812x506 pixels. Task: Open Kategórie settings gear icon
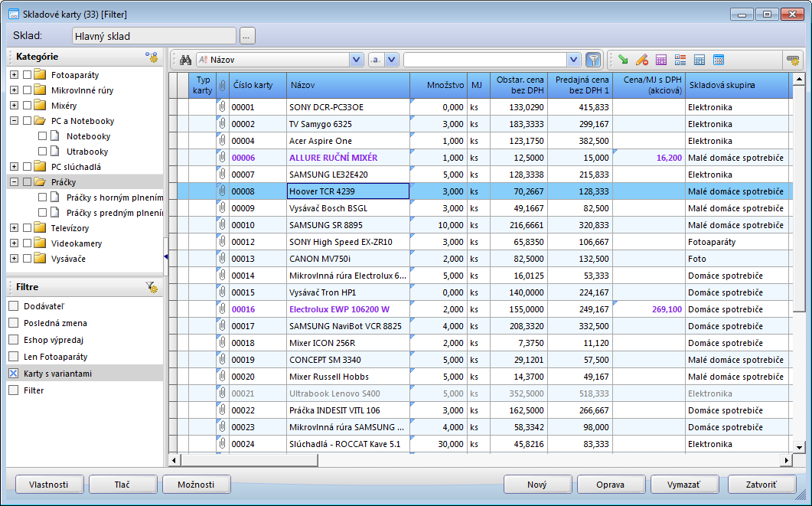152,57
